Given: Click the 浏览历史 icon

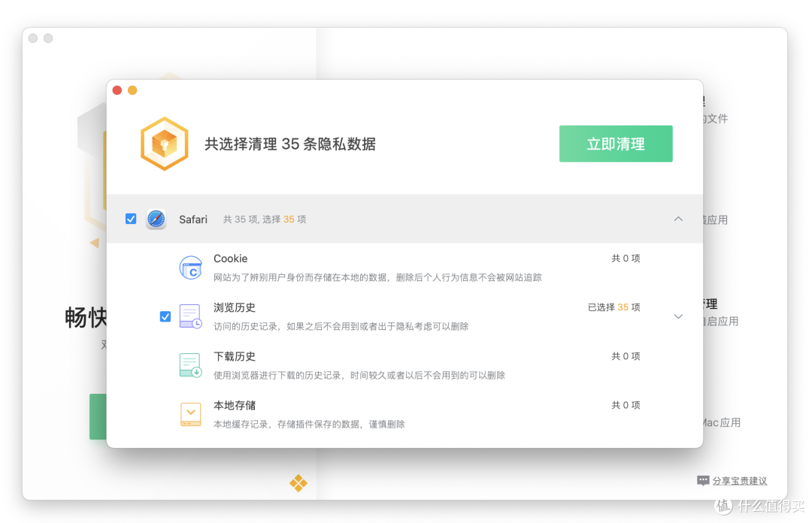Looking at the screenshot, I should 190,316.
